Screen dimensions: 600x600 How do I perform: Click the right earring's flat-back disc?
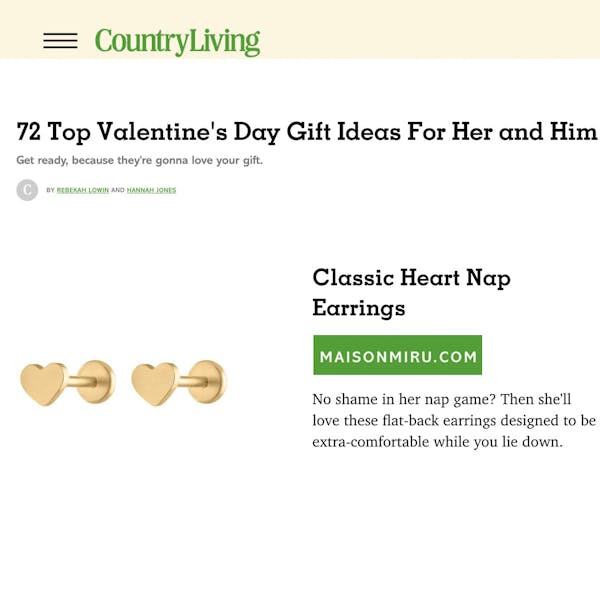208,382
